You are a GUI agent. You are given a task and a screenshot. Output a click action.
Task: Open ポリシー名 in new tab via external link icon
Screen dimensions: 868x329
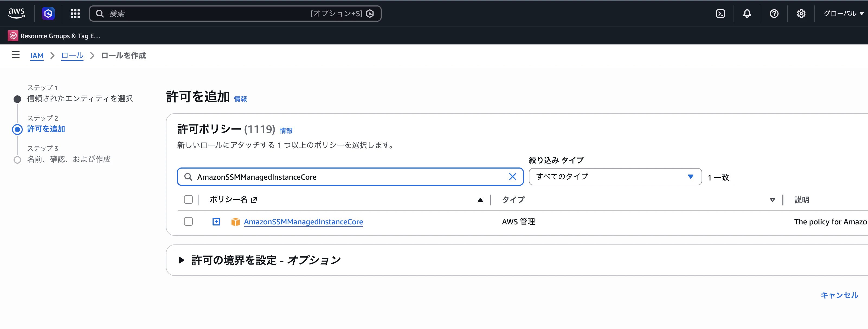(x=254, y=199)
